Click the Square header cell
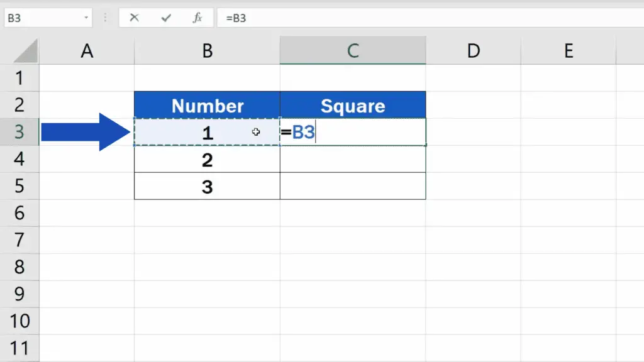This screenshot has width=644, height=362. click(352, 105)
